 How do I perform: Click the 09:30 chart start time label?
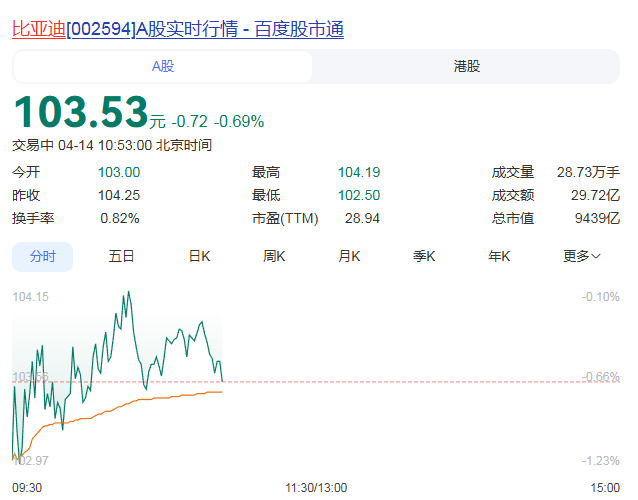coord(27,487)
